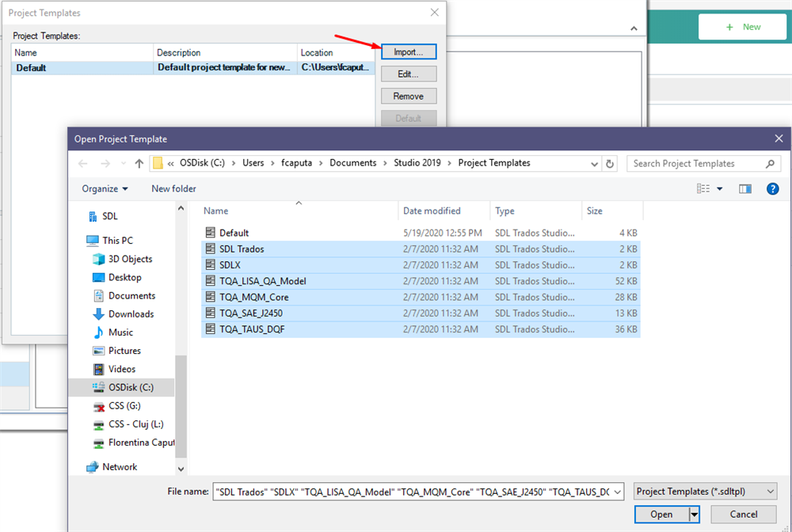
Task: Navigate to Documents in the breadcrumb path
Action: pyautogui.click(x=353, y=163)
